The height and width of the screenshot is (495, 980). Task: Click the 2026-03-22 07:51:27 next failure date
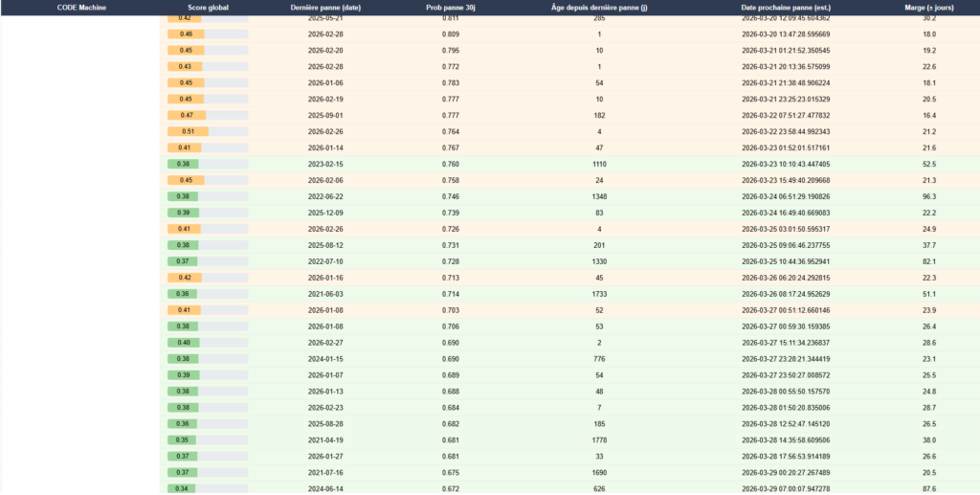(785, 115)
